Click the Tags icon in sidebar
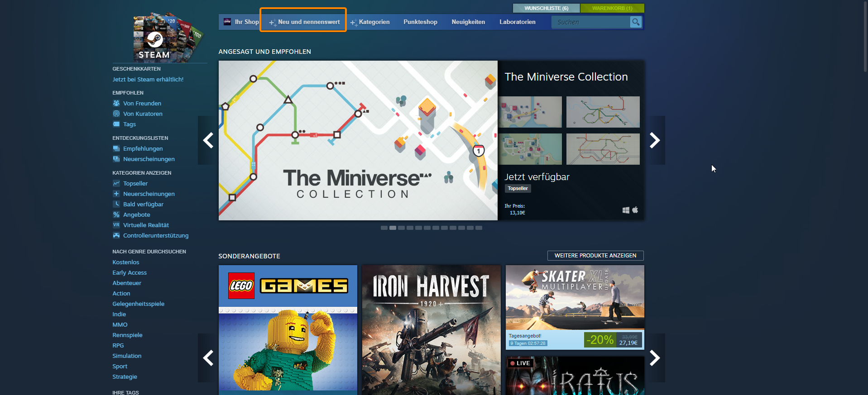The height and width of the screenshot is (395, 868). (x=116, y=124)
